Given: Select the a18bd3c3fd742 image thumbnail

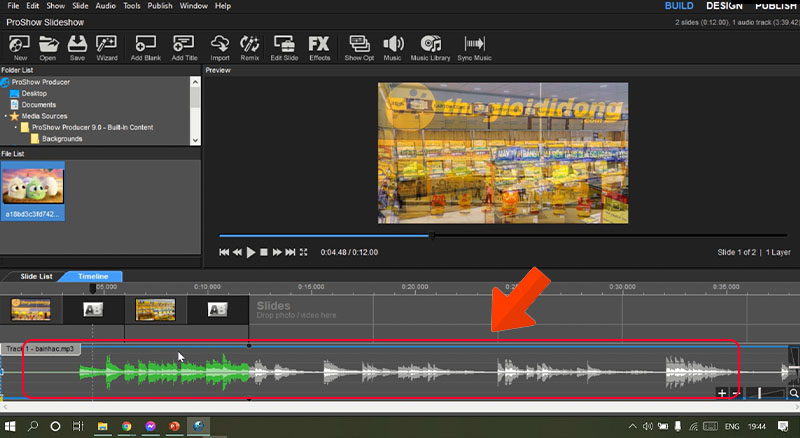Looking at the screenshot, I should (x=34, y=190).
